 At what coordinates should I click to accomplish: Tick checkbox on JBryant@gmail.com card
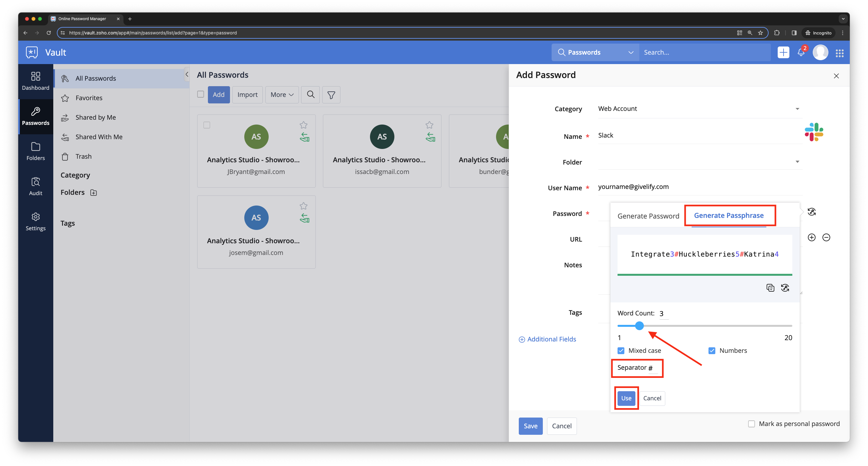coord(207,125)
